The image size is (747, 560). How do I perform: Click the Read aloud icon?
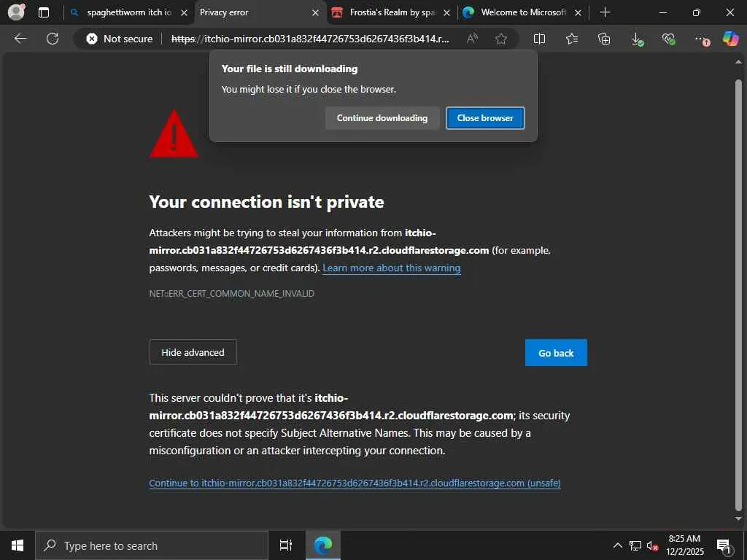tap(472, 39)
